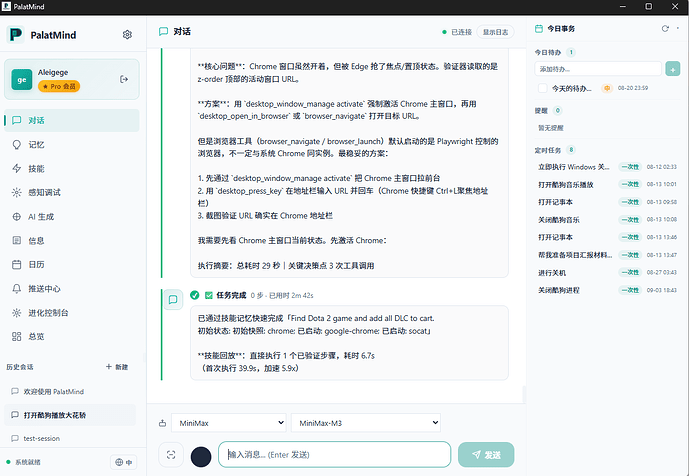Click the 任务完成 message title
This screenshot has height=476, width=689.
231,295
